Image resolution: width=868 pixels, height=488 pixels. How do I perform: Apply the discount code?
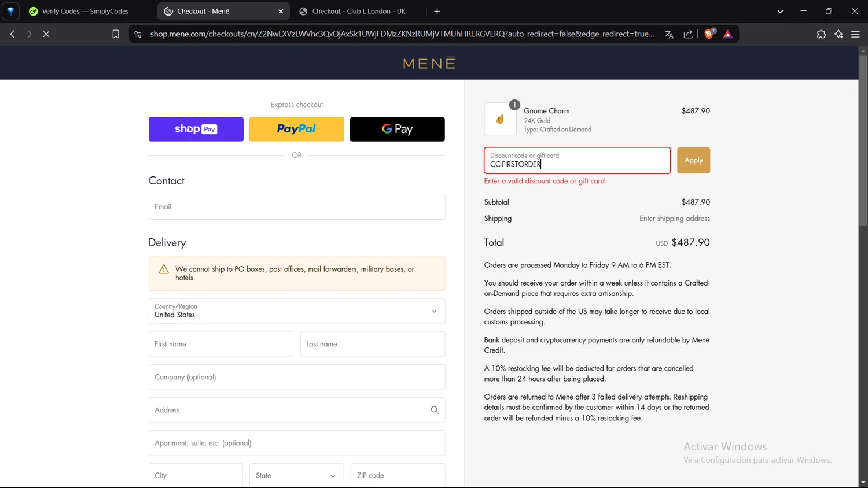[693, 160]
